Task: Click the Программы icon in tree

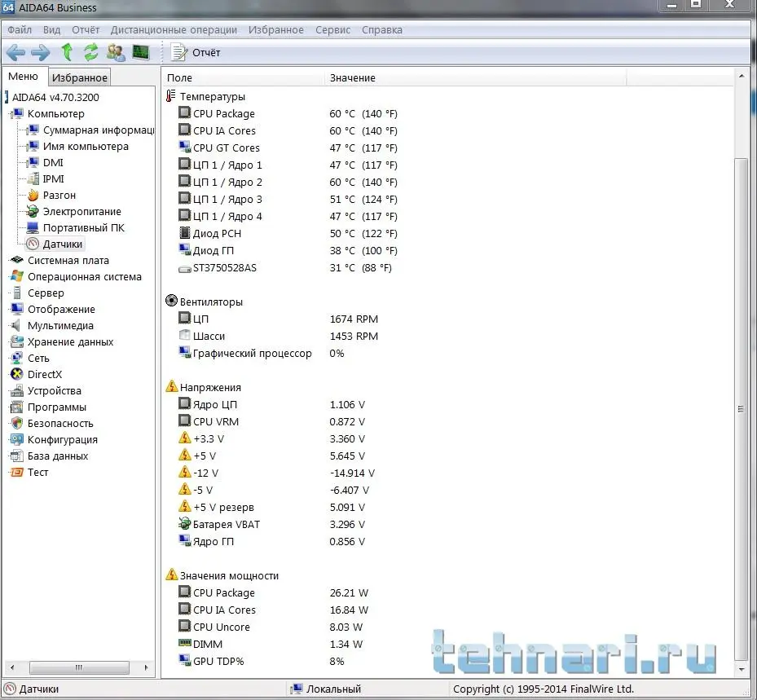Action: point(17,407)
